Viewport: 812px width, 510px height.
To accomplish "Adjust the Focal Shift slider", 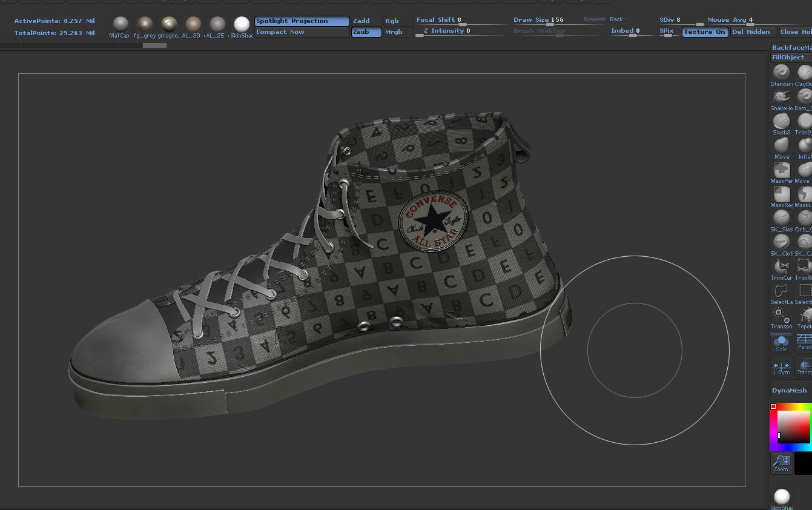I will click(x=461, y=21).
